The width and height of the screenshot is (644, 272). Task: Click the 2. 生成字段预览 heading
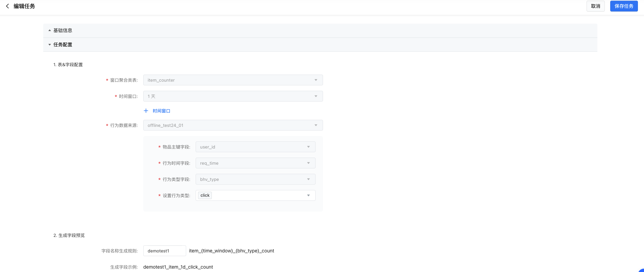pyautogui.click(x=69, y=235)
